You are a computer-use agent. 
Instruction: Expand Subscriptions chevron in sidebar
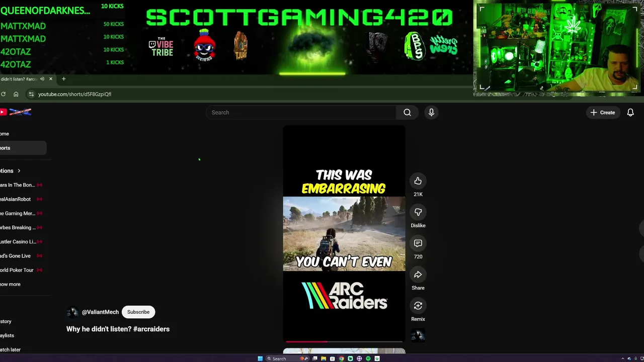19,171
